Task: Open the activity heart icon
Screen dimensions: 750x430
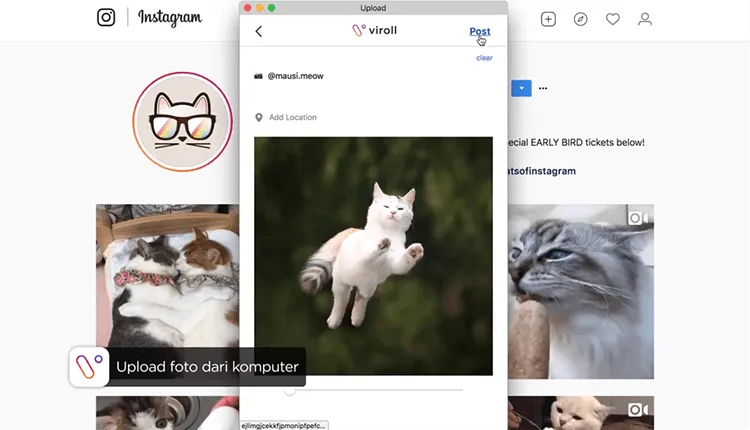Action: [x=613, y=19]
